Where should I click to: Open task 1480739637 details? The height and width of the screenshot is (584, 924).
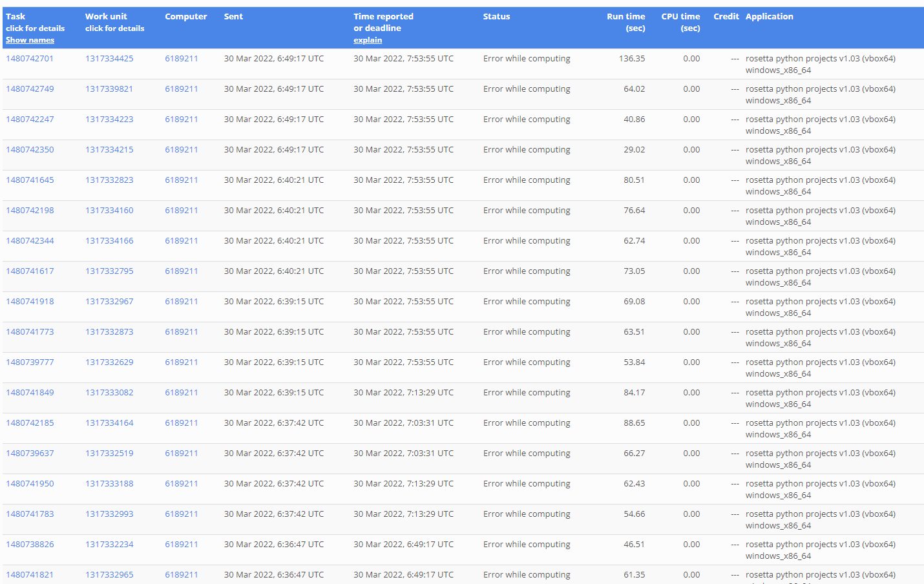(x=30, y=453)
